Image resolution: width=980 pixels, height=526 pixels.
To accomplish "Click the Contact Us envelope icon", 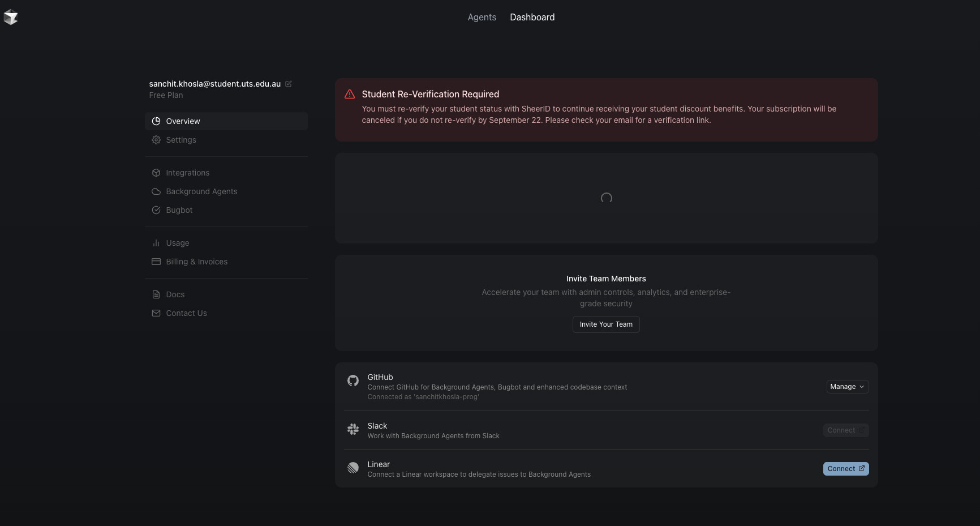I will [156, 313].
